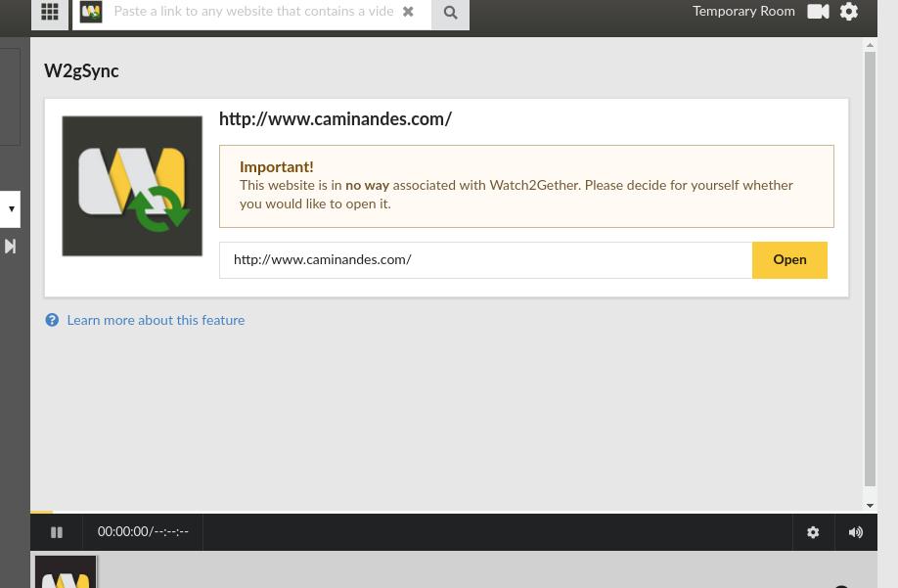Open the apps grid icon

(x=50, y=12)
